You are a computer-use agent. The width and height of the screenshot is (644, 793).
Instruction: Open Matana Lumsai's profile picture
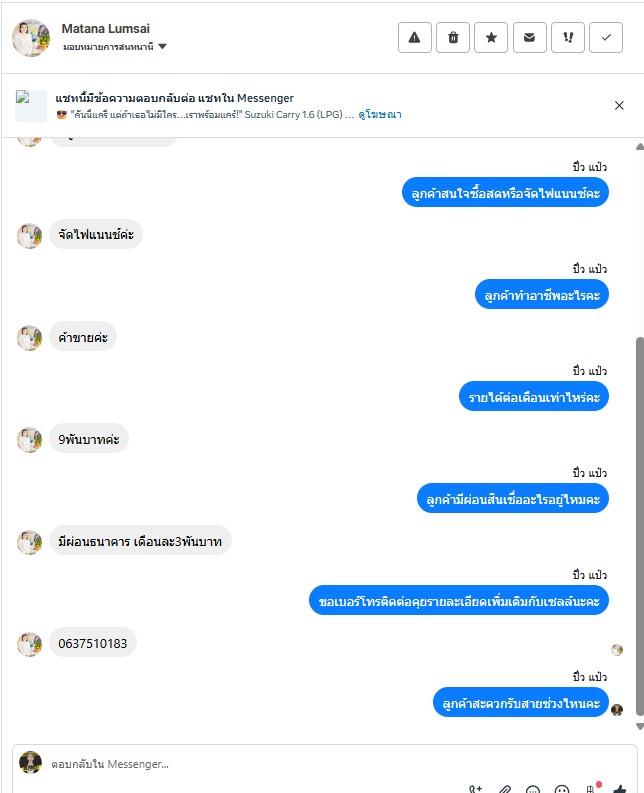click(31, 38)
